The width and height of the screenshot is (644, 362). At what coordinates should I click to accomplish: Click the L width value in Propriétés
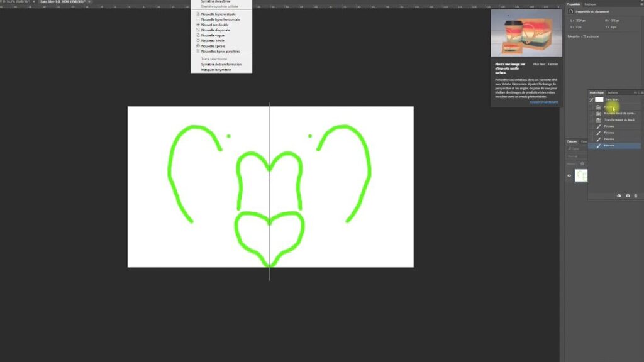point(580,21)
